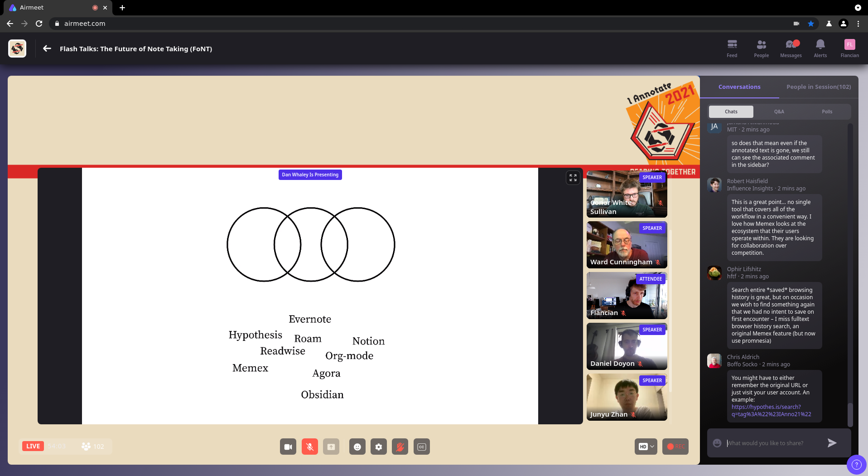Select Ward Cunningham video tile

coord(627,245)
